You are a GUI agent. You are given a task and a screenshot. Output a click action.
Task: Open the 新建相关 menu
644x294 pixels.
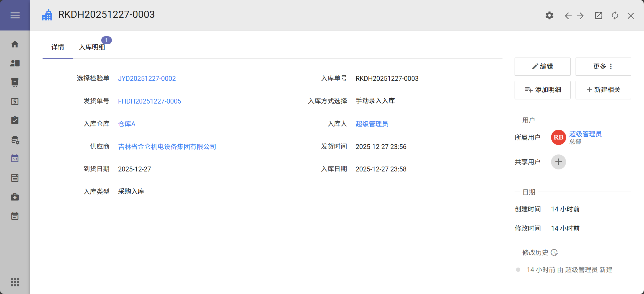[x=603, y=90]
